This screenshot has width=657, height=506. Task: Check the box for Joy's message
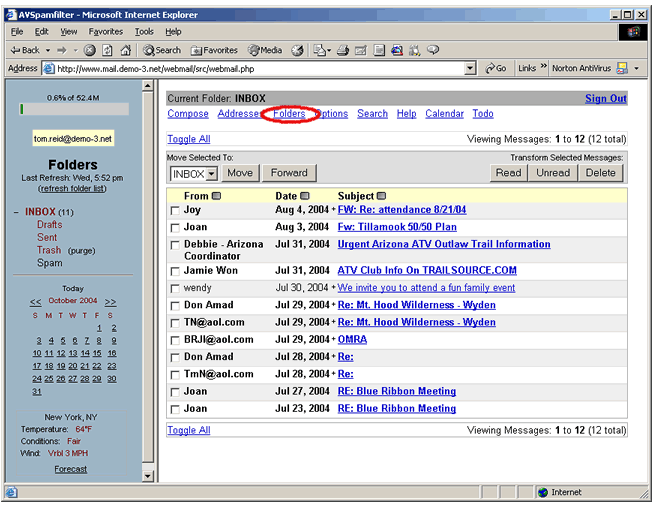pos(175,211)
